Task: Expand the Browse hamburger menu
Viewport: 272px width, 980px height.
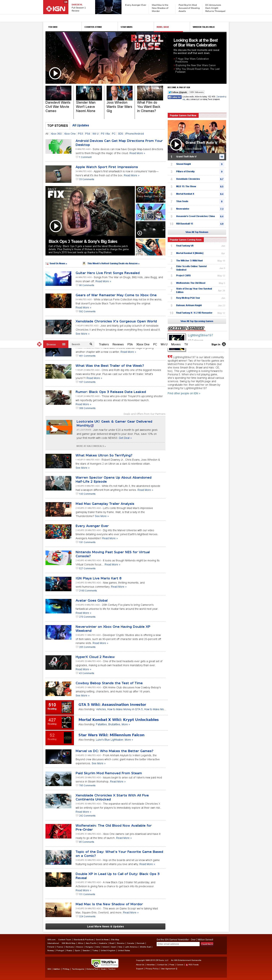Action: click(x=64, y=344)
